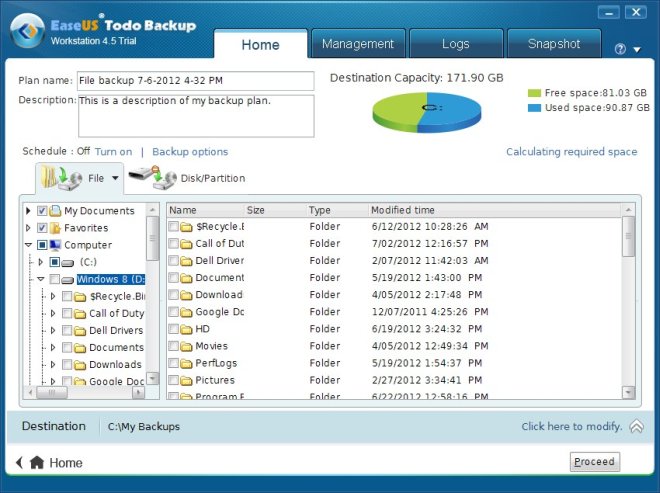The image size is (660, 493).
Task: Click the My Documents icon in tree
Action: point(55,211)
